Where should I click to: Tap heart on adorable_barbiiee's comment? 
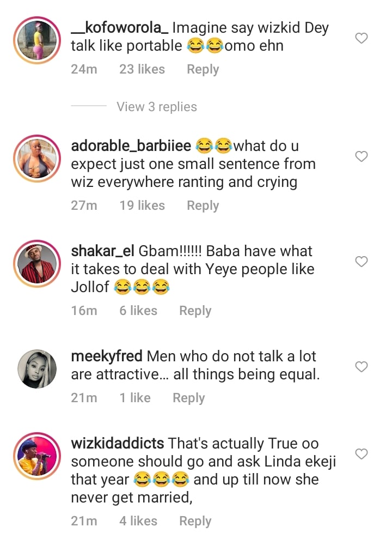point(362,157)
